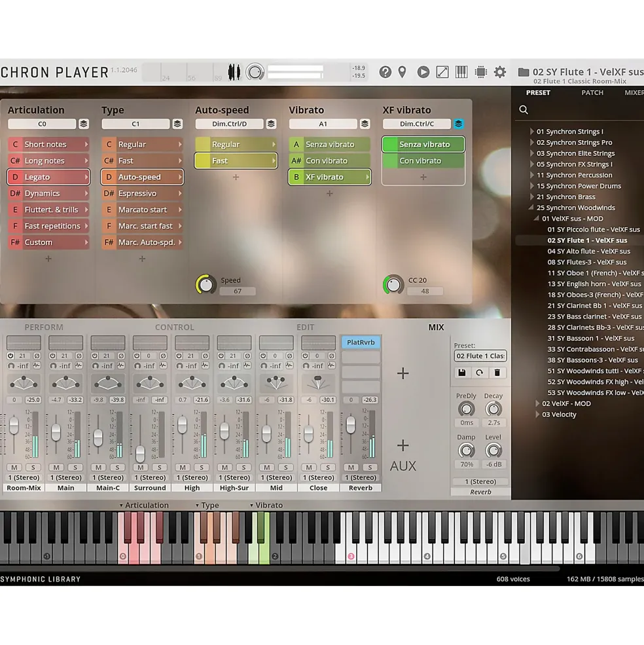Viewport: 644px width, 645px height.
Task: Click the resize window arrow icon
Action: tap(442, 73)
